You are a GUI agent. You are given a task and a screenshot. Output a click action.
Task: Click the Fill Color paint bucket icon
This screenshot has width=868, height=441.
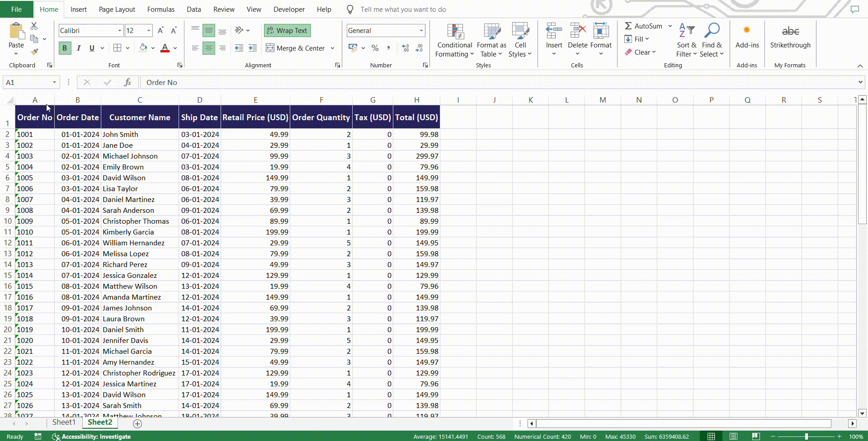[143, 48]
